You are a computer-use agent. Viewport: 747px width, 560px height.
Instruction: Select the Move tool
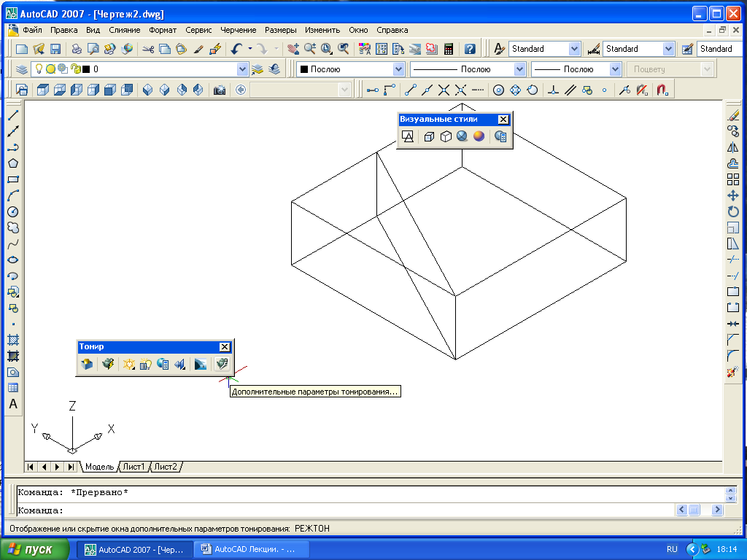click(x=733, y=195)
